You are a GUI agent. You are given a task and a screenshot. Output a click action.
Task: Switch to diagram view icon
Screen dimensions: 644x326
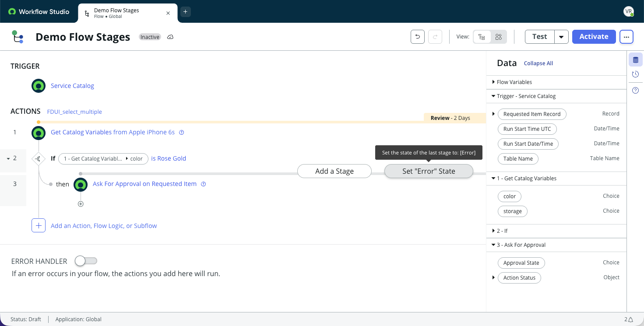pyautogui.click(x=498, y=37)
